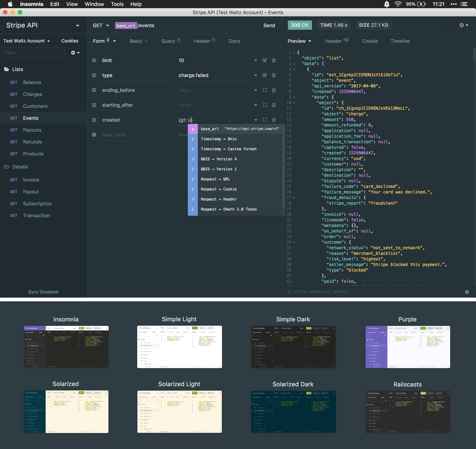Click the help icon beside filter bar

coord(467,292)
